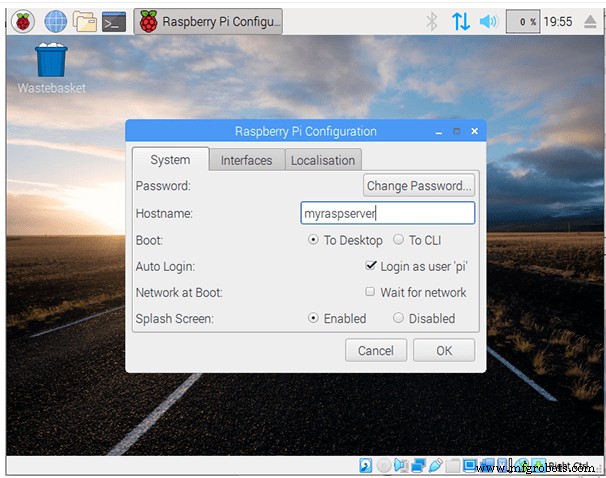Screen dimensions: 606x478
Task: Click the 19:55 clock
Action: [558, 22]
